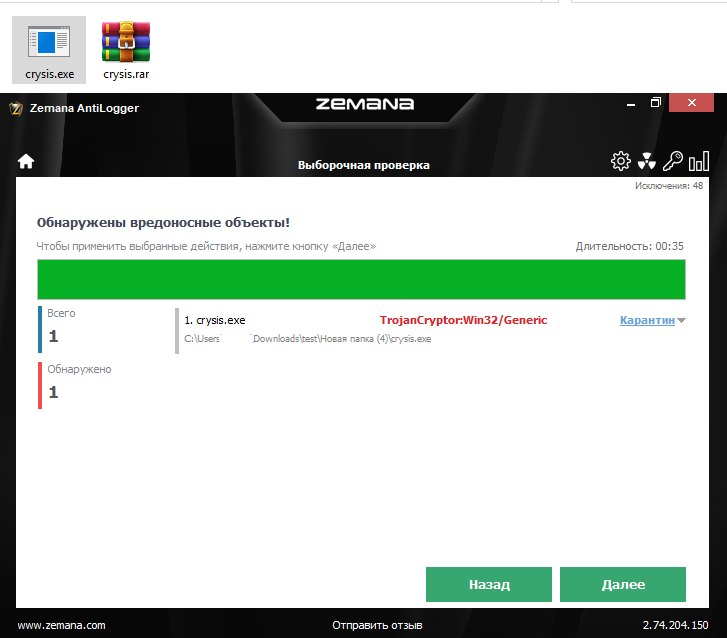The image size is (727, 638).
Task: Click the TrojanCryptor:Win32/Generic threat name
Action: pyautogui.click(x=464, y=320)
